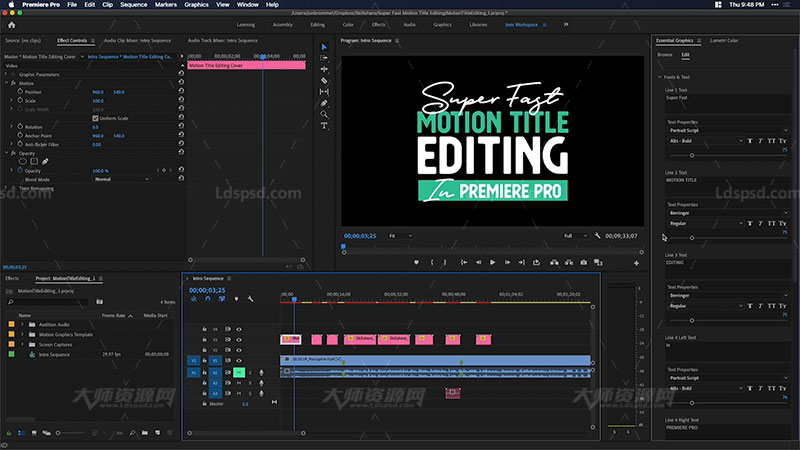Open the Sequence menu
This screenshot has height=450, width=800.
[x=134, y=5]
